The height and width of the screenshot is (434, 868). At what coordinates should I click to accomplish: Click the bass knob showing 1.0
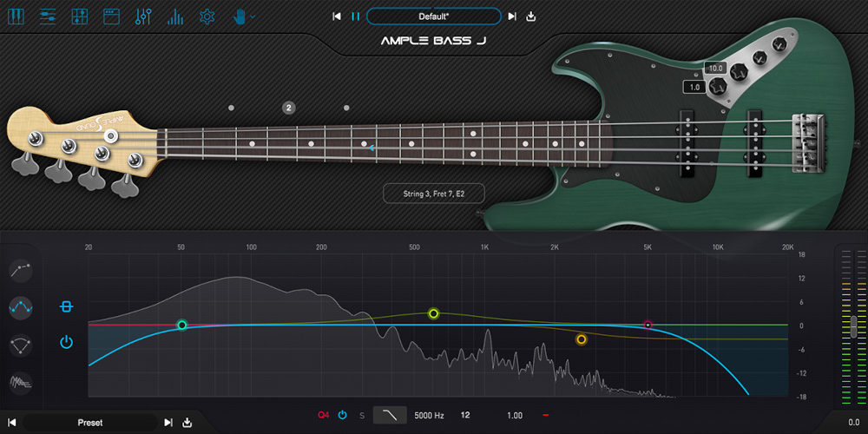[x=719, y=86]
